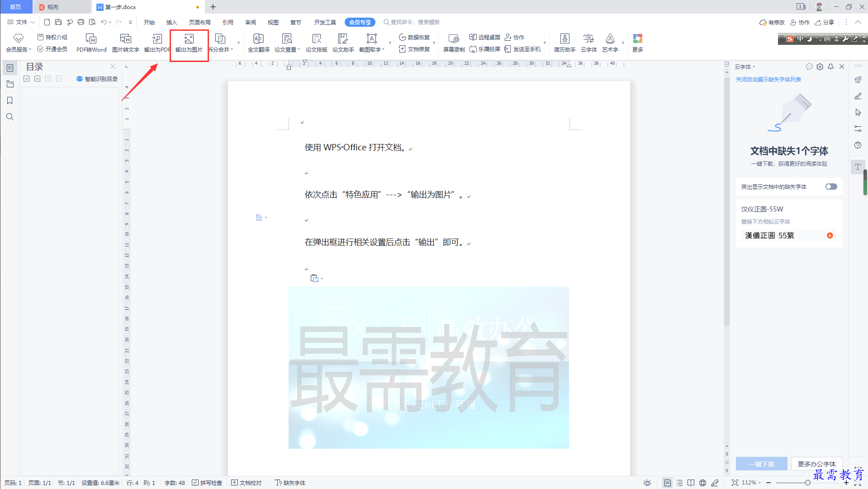868x489 pixels.
Task: Switch to the 开始 ribbon tab
Action: tap(149, 22)
